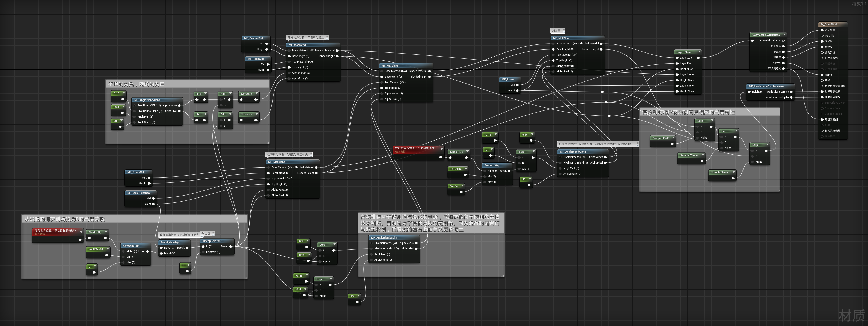This screenshot has height=326, width=868.
Task: Click the Result output pin on CheapContrast
Action: click(x=231, y=247)
